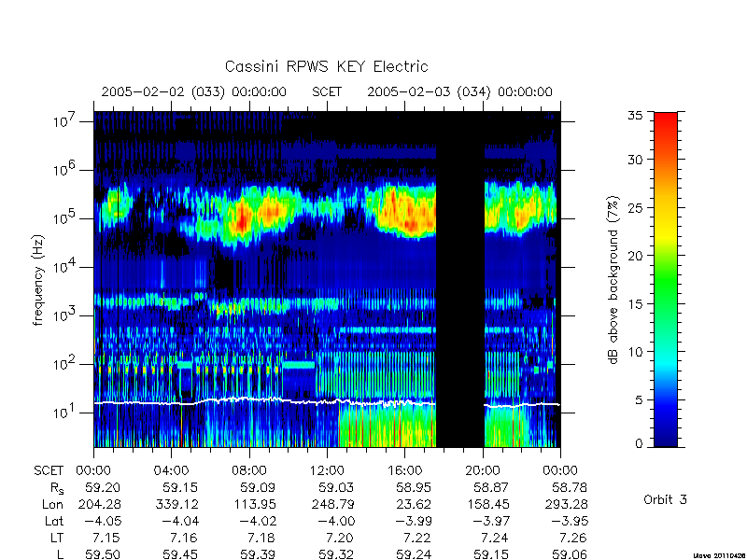This screenshot has height=560, width=747.
Task: Click the Lon value 339.12
Action: tap(176, 504)
